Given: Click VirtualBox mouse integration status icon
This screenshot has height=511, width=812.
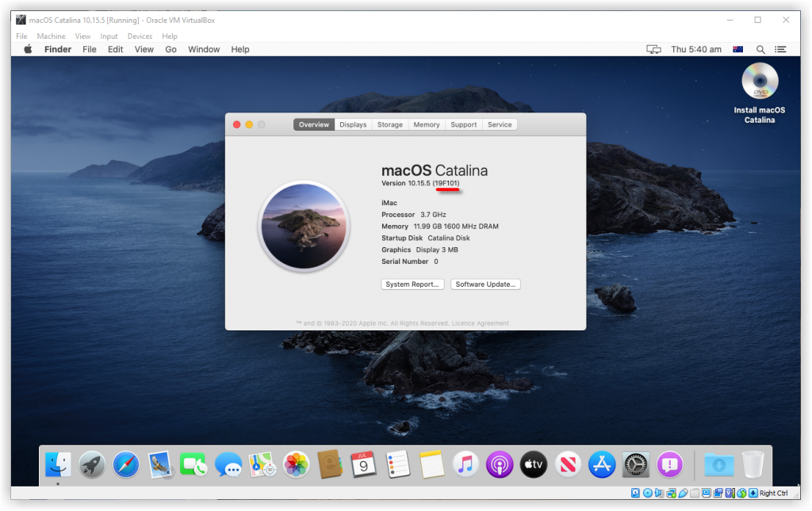Looking at the screenshot, I should 741,493.
